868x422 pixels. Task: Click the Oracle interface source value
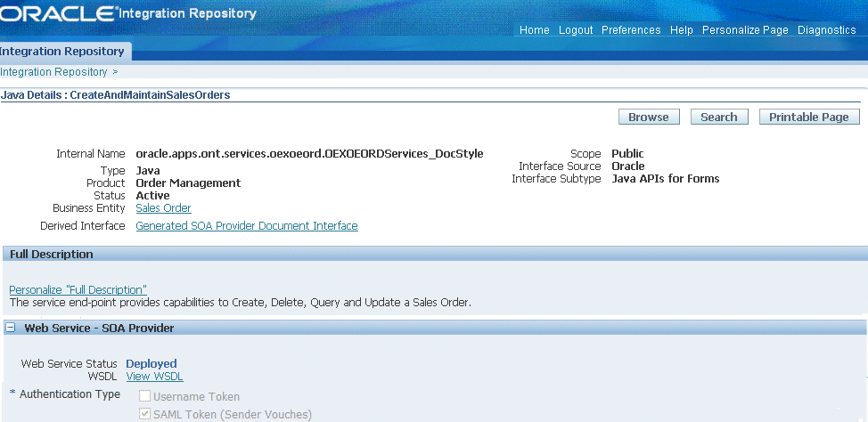[x=628, y=166]
